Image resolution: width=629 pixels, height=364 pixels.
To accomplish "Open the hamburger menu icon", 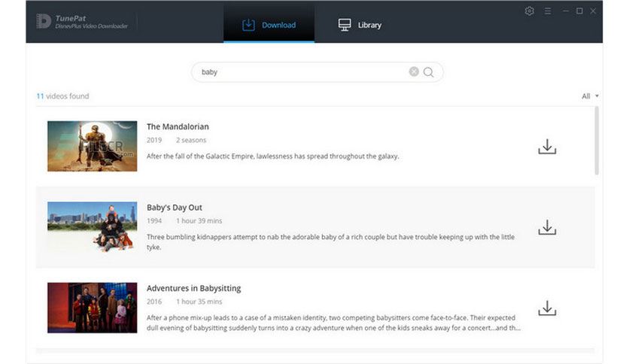I will tap(548, 11).
